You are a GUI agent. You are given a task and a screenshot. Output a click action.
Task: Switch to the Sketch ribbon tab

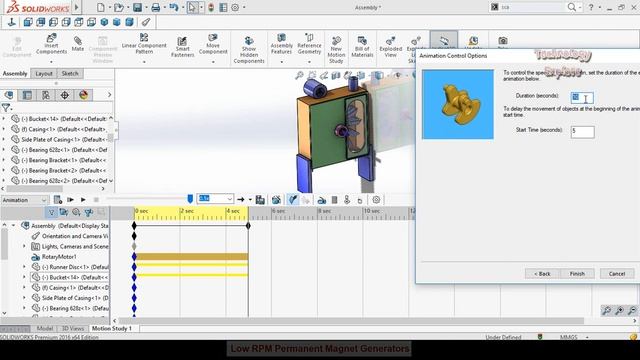[70, 73]
